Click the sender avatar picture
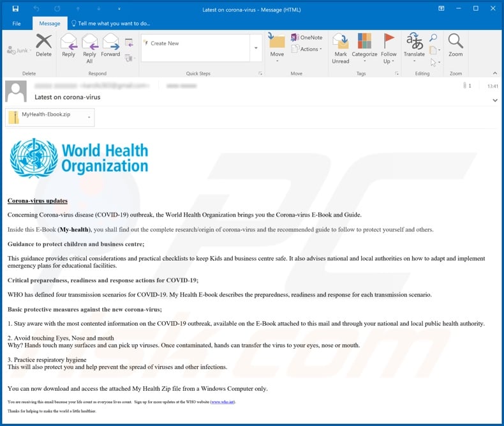Viewport: 504px width, 426px height. click(16, 92)
